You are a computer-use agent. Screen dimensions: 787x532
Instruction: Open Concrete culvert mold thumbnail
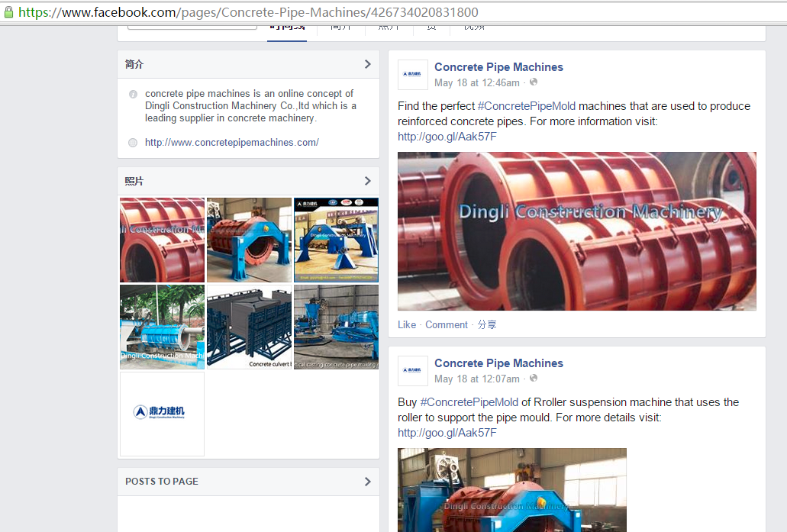coord(249,327)
